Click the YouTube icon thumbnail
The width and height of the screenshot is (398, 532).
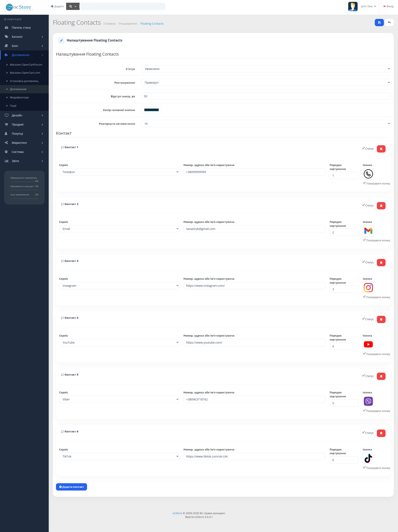tap(368, 344)
